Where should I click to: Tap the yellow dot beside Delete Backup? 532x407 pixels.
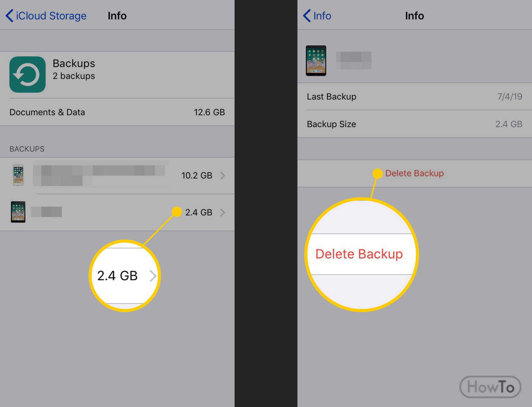click(377, 173)
